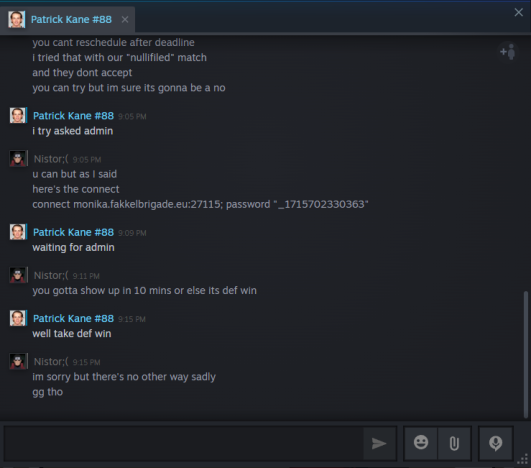Click the chat history scrollbar thumb
Image resolution: width=531 pixels, height=468 pixels.
(526, 354)
